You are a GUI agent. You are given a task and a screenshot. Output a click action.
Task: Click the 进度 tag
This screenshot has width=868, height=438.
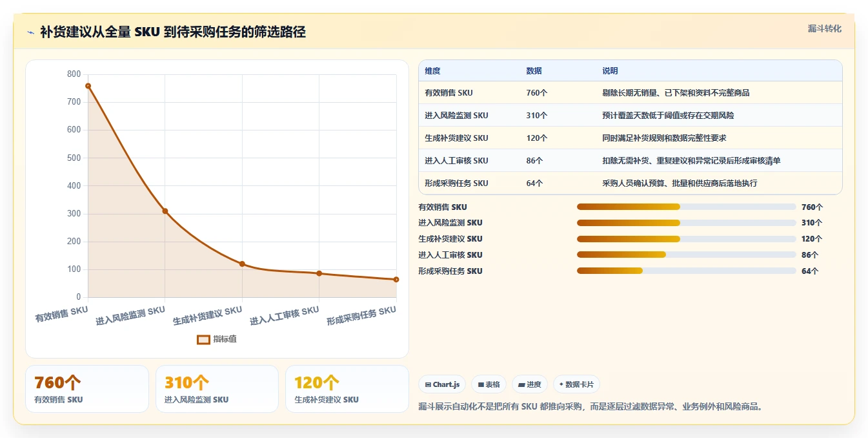point(530,384)
